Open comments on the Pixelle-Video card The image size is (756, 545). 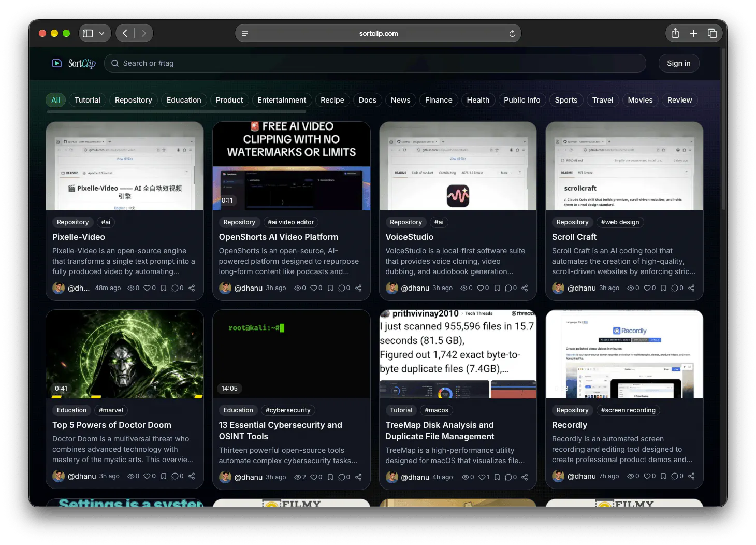175,288
